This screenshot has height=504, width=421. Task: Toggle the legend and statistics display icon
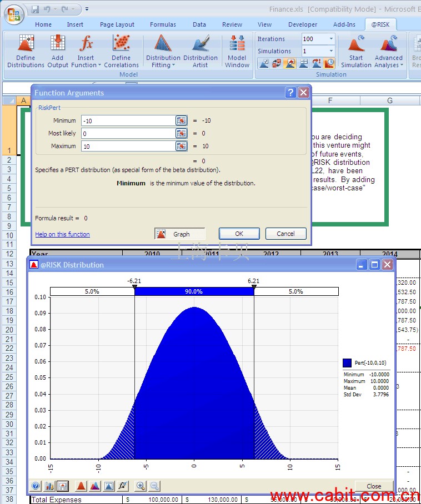(x=63, y=486)
